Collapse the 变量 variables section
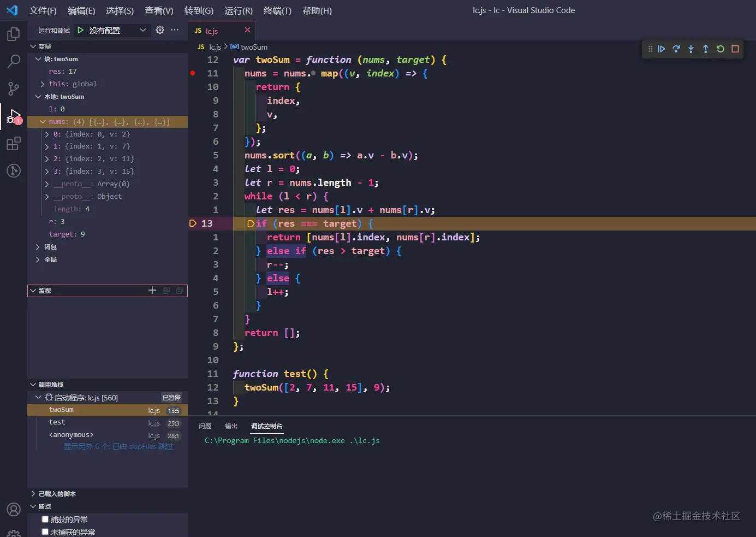Image resolution: width=756 pixels, height=537 pixels. (33, 46)
